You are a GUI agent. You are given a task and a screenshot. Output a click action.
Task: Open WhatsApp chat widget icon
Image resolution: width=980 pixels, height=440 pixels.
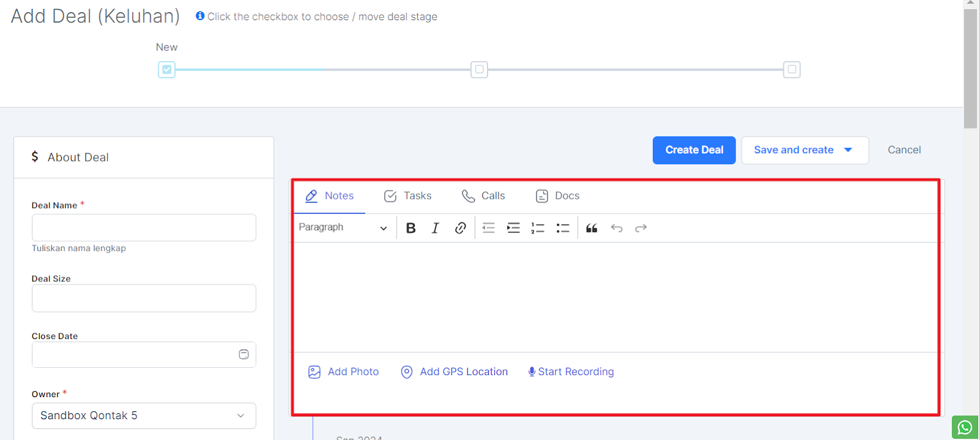click(965, 427)
